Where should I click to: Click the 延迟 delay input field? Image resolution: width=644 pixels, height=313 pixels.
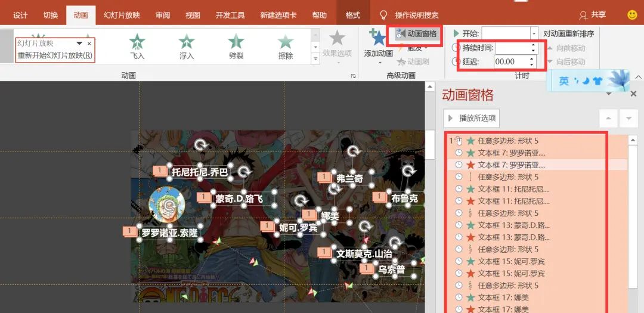pyautogui.click(x=512, y=62)
